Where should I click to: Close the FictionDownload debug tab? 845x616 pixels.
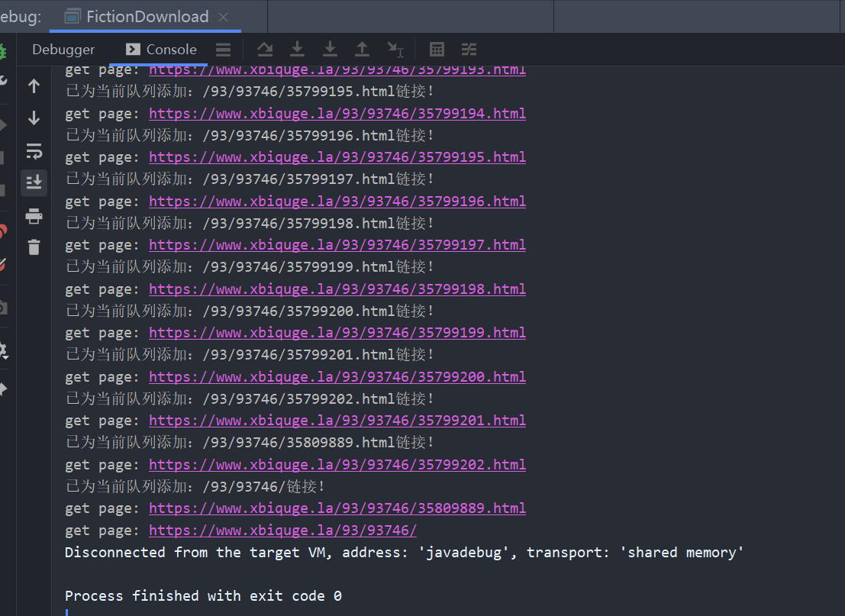point(223,18)
